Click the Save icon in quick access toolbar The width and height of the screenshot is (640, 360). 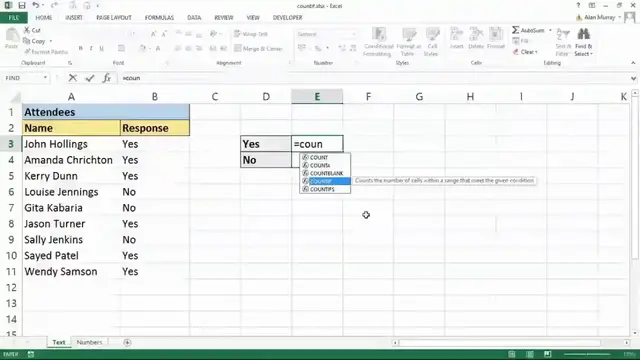point(22,6)
